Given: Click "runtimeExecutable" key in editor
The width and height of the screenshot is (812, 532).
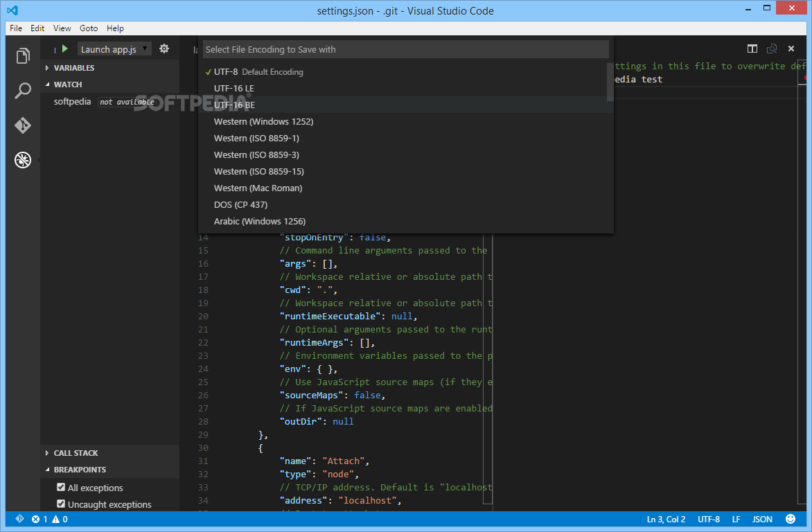Looking at the screenshot, I should [x=330, y=316].
